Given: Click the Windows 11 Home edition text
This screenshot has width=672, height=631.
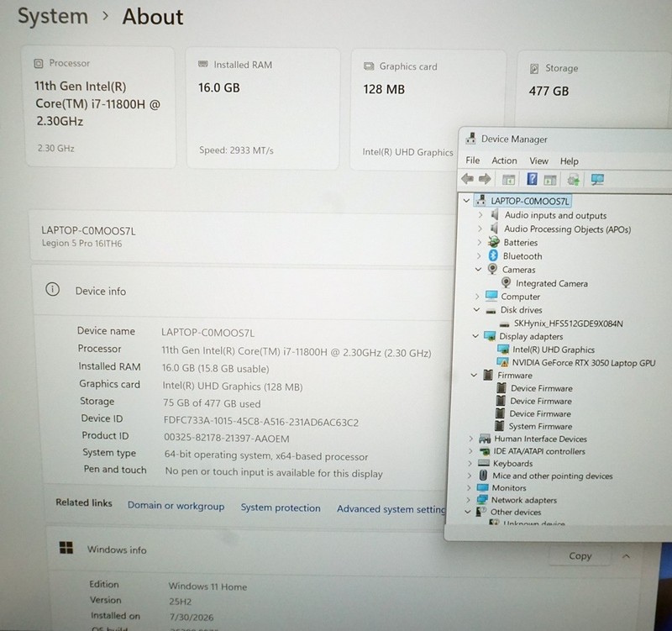Looking at the screenshot, I should (x=207, y=586).
